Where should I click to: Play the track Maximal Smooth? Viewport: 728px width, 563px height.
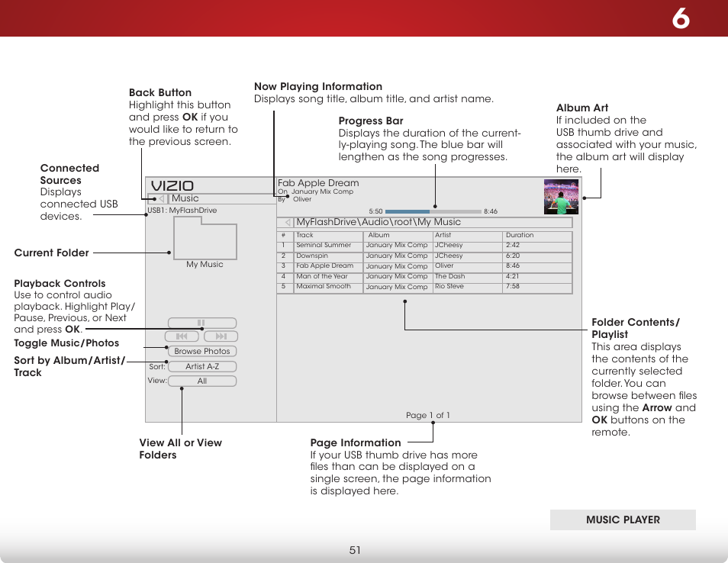pyautogui.click(x=324, y=286)
